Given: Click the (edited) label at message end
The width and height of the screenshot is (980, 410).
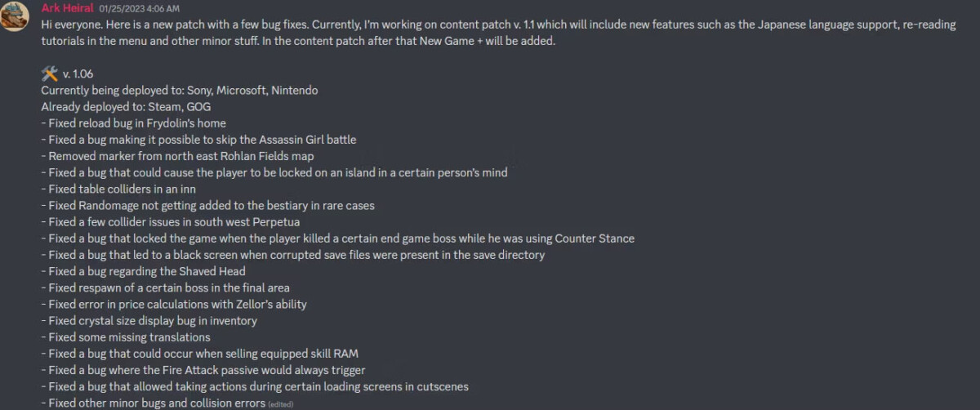Looking at the screenshot, I should click(x=280, y=404).
